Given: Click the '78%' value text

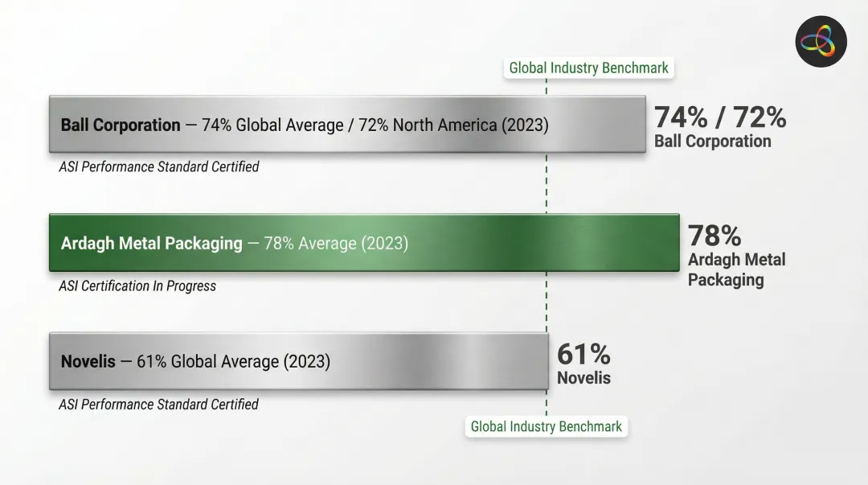Looking at the screenshot, I should [714, 236].
